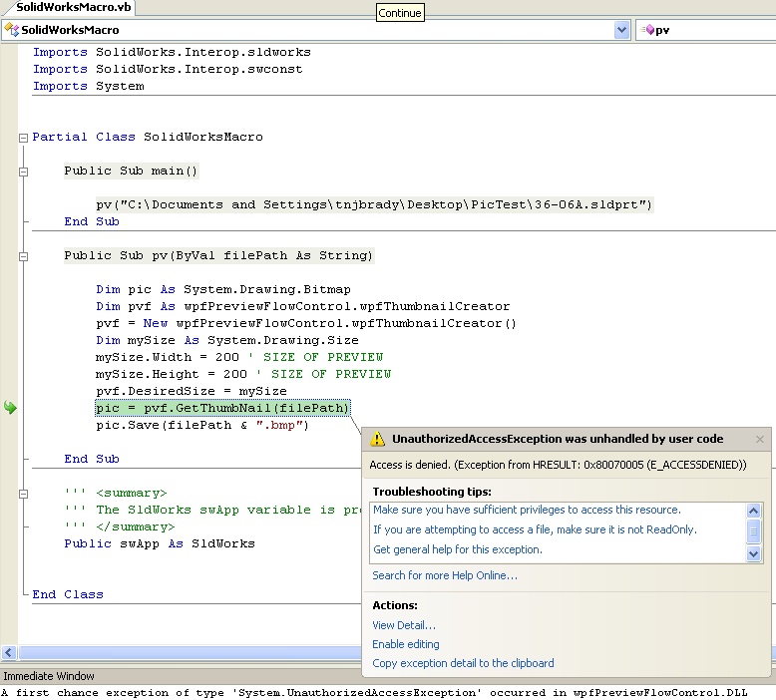Image resolution: width=776 pixels, height=700 pixels.
Task: Click the 'Dim mySize As System.Drawing.Size' line
Action: coord(227,340)
